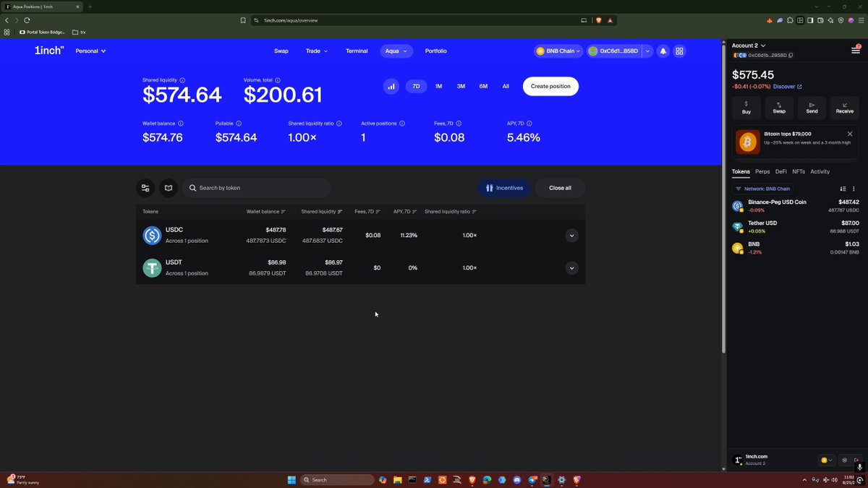
Task: Select the 1M time range
Action: (438, 86)
